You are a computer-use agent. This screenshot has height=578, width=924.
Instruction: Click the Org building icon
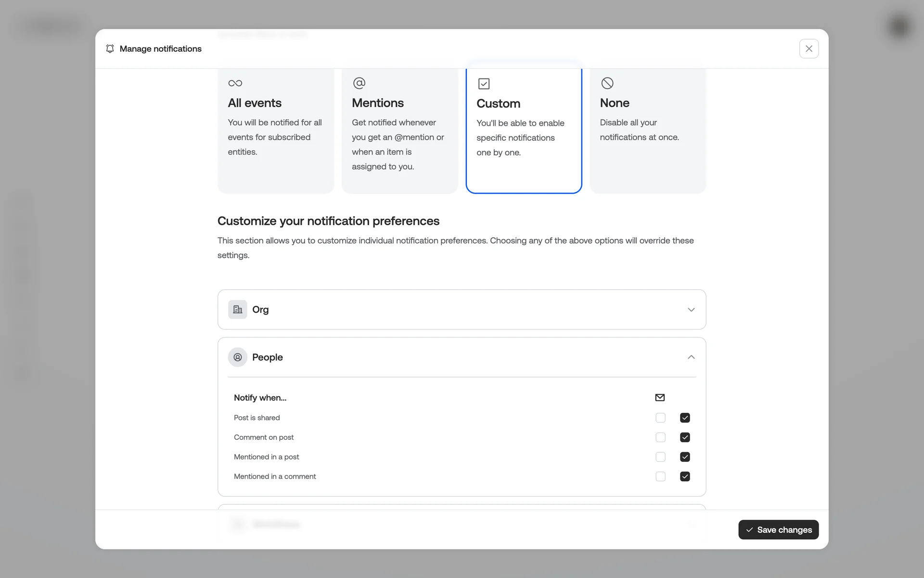click(238, 310)
